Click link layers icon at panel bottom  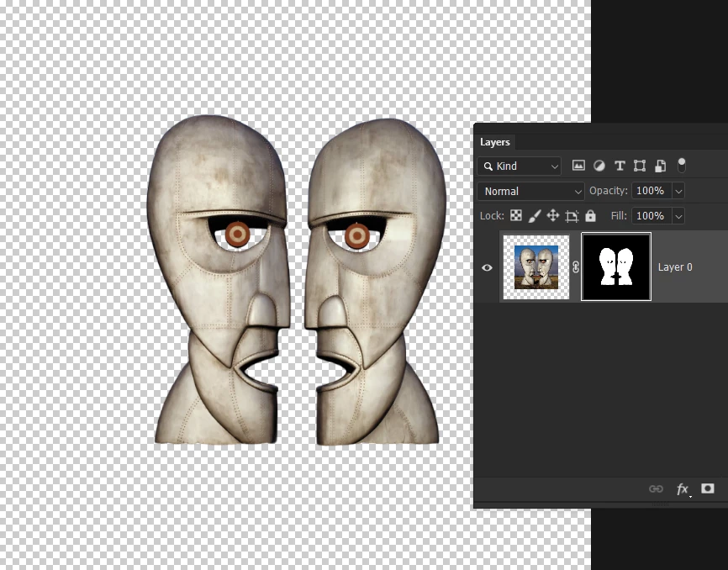click(x=656, y=488)
